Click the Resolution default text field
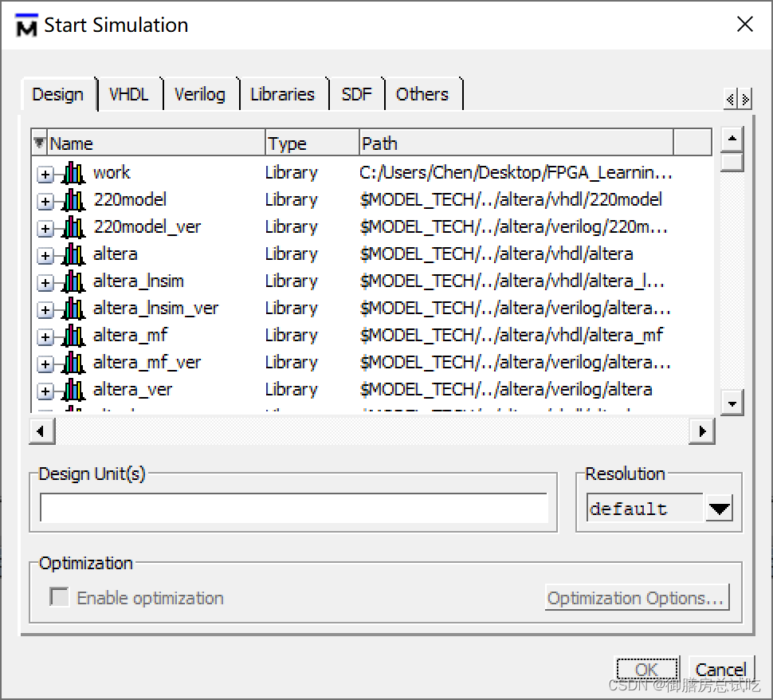773x700 pixels. (x=645, y=508)
